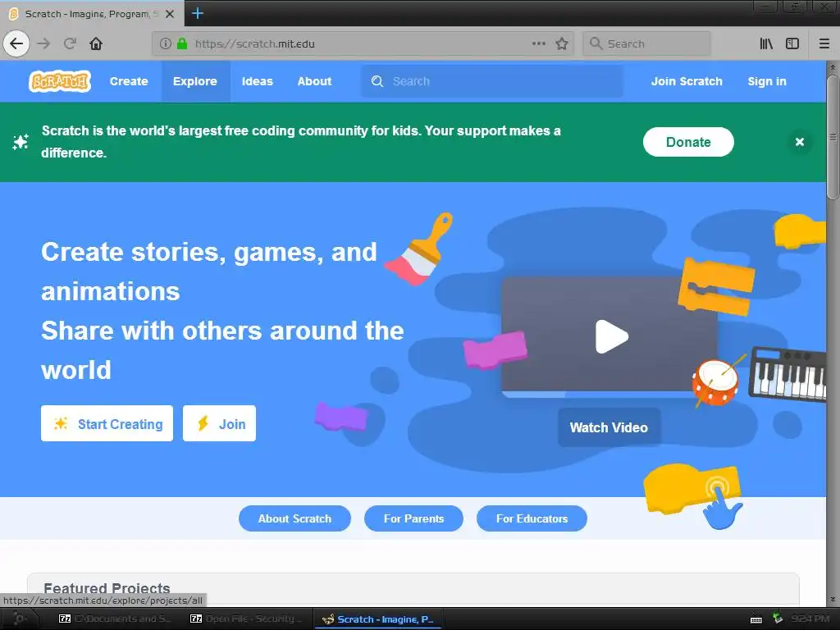The width and height of the screenshot is (840, 630).
Task: Click the Scratch logo
Action: [59, 81]
